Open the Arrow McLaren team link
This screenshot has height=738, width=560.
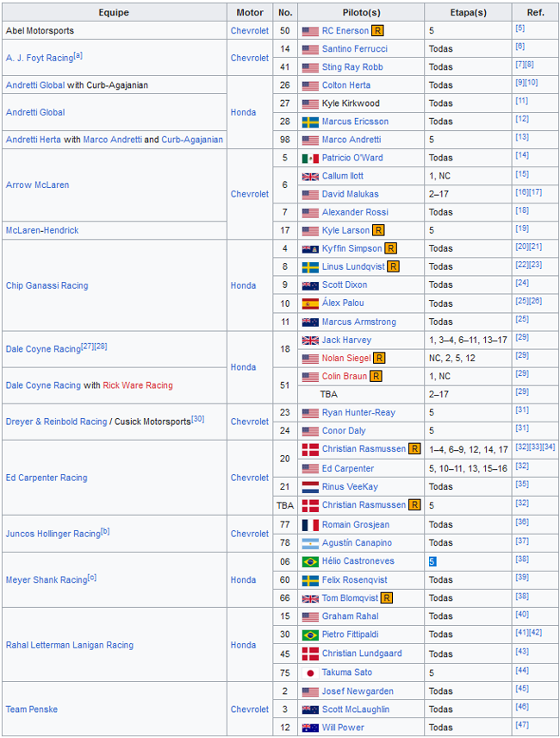(x=37, y=185)
